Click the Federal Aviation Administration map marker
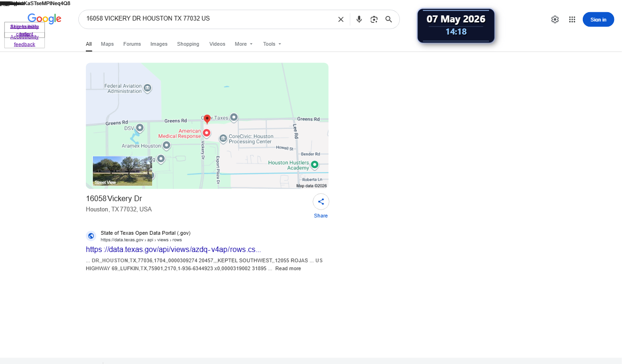Image resolution: width=629 pixels, height=364 pixels. click(147, 88)
